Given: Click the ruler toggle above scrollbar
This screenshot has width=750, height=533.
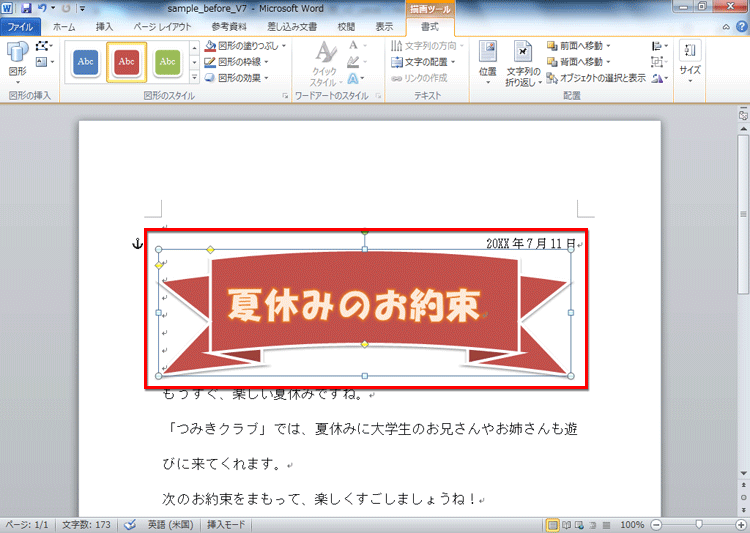Looking at the screenshot, I should coord(743,115).
